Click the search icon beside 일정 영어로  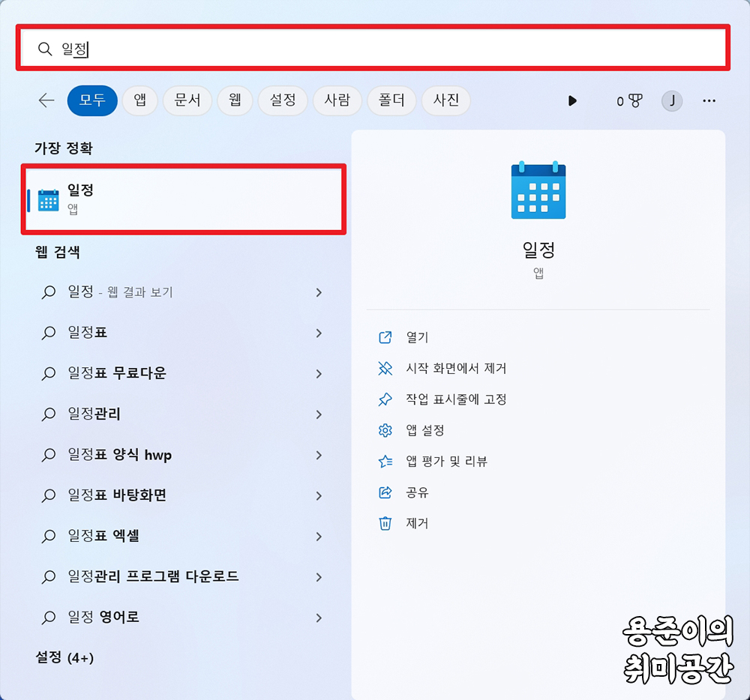tap(48, 618)
